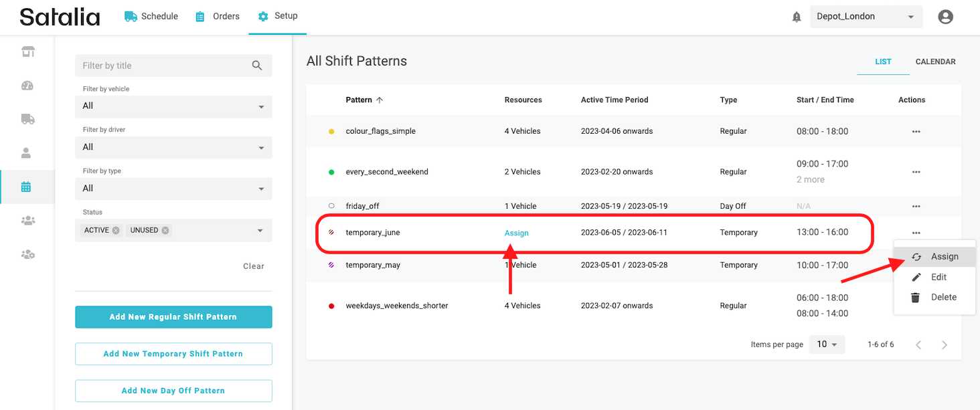Click the yellow dot beside colour_flags_simple
This screenshot has width=980, height=410.
[x=331, y=132]
